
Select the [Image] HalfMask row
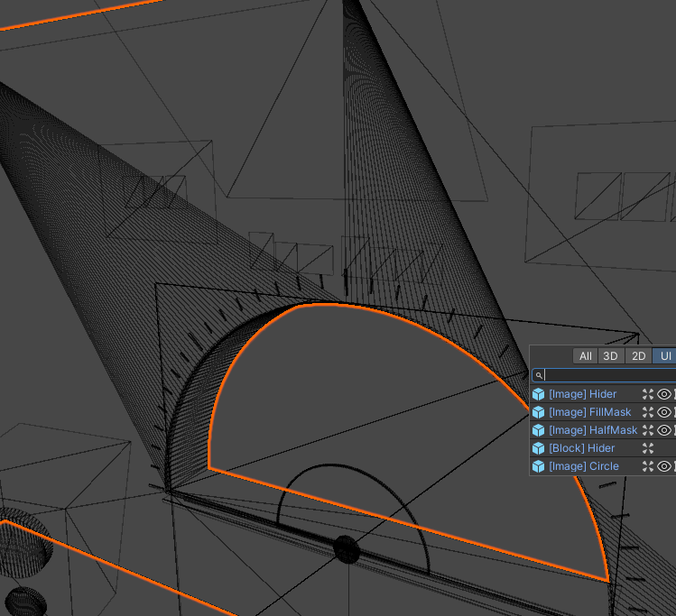click(603, 430)
